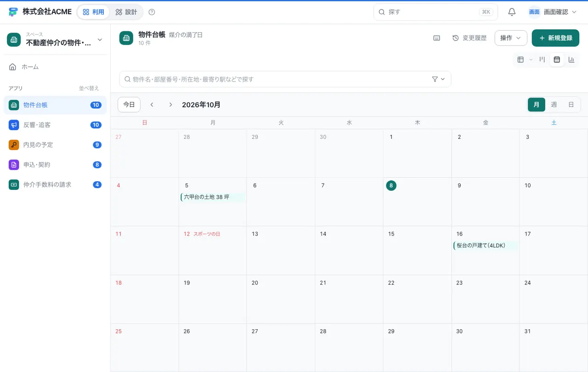
Task: Open the notifications bell
Action: pyautogui.click(x=512, y=12)
